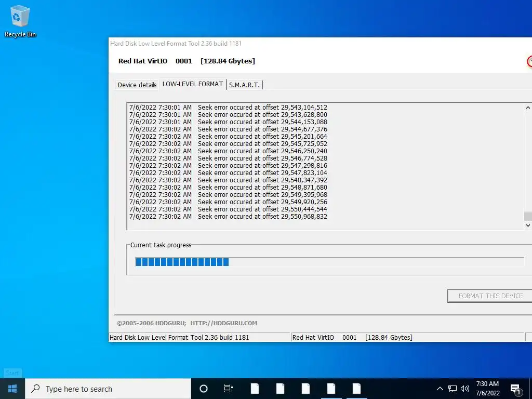Open the HTTP://HDDGURU.COM link
532x399 pixels.
223,323
